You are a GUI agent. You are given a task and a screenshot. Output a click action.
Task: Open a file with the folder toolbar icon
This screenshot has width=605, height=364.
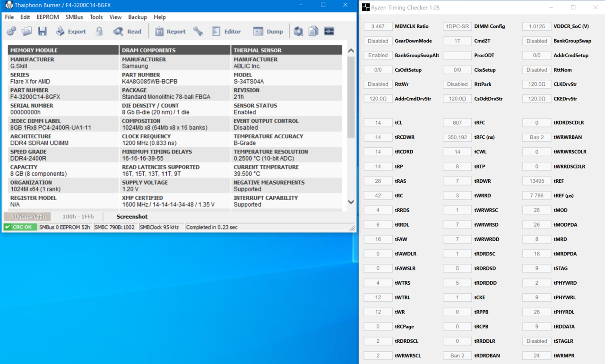click(26, 32)
